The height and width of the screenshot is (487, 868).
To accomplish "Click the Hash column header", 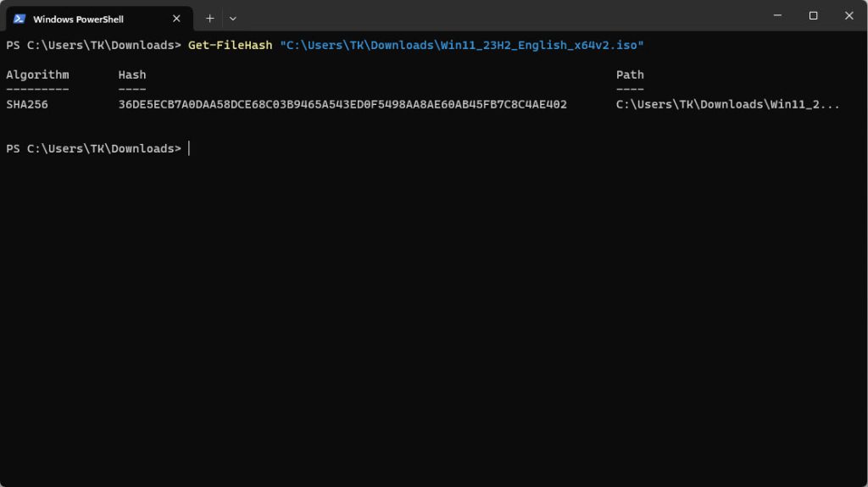I will 132,75.
